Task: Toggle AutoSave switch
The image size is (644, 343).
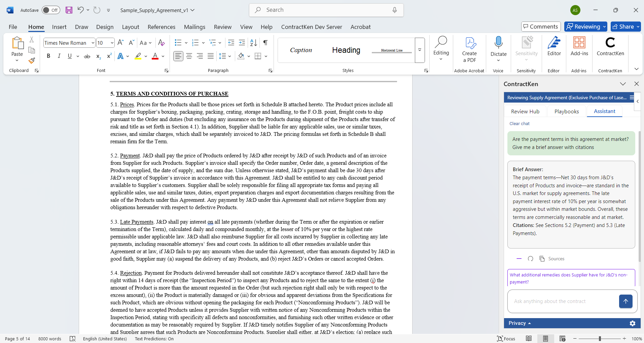Action: (51, 10)
